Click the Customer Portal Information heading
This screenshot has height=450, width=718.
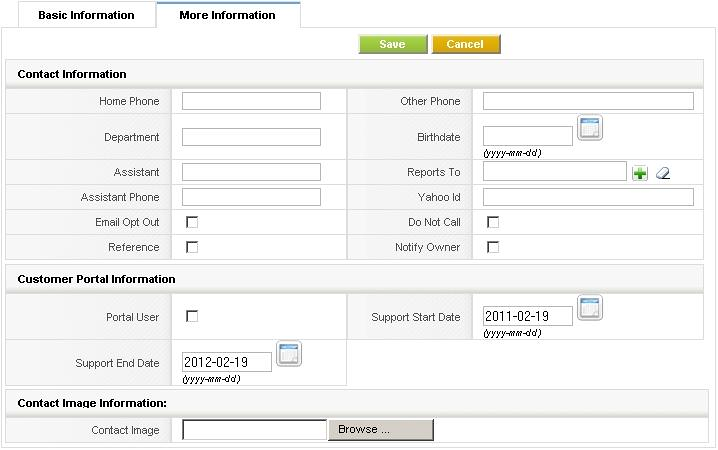click(x=96, y=279)
